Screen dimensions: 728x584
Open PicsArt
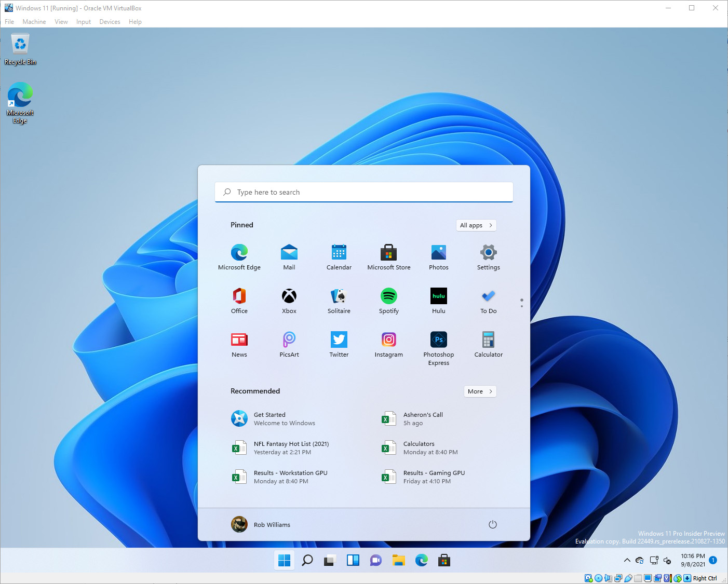coord(289,344)
